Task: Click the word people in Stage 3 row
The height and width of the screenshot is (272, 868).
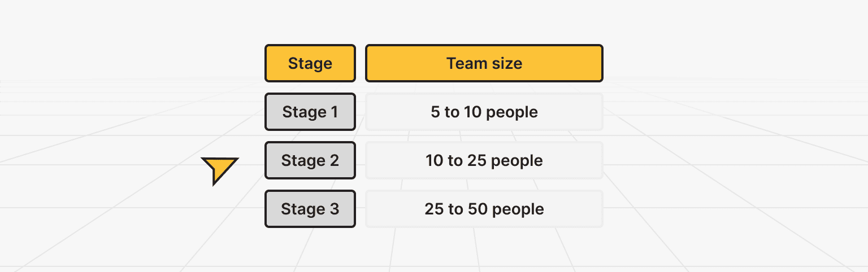Action: click(518, 210)
